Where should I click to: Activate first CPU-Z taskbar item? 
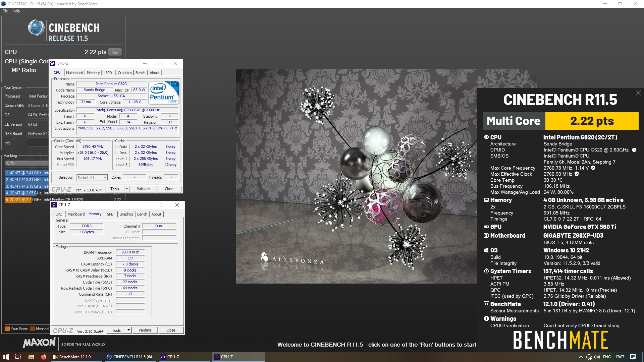point(184,357)
